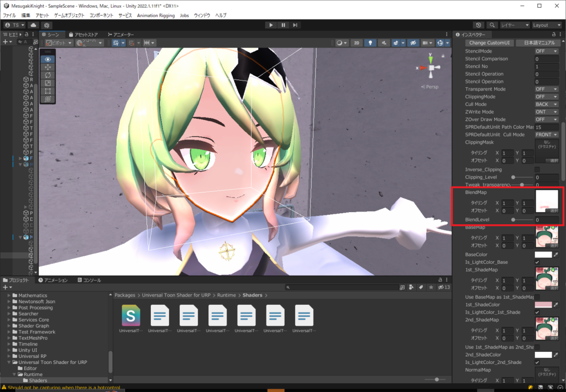Toggle 2D view mode in scene

click(357, 43)
